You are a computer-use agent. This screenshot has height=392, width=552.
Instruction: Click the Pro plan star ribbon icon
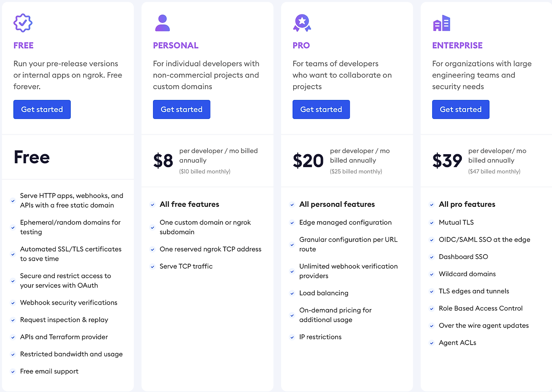[x=302, y=23]
